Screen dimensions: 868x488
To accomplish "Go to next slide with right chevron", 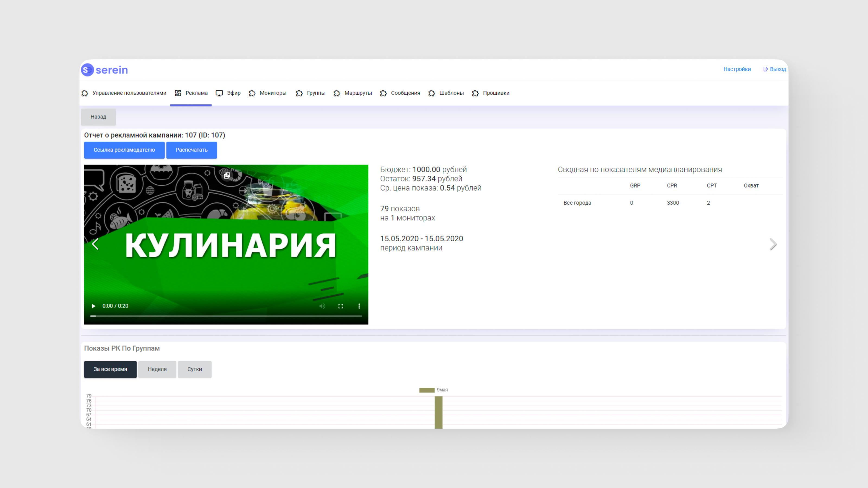I will pyautogui.click(x=773, y=244).
